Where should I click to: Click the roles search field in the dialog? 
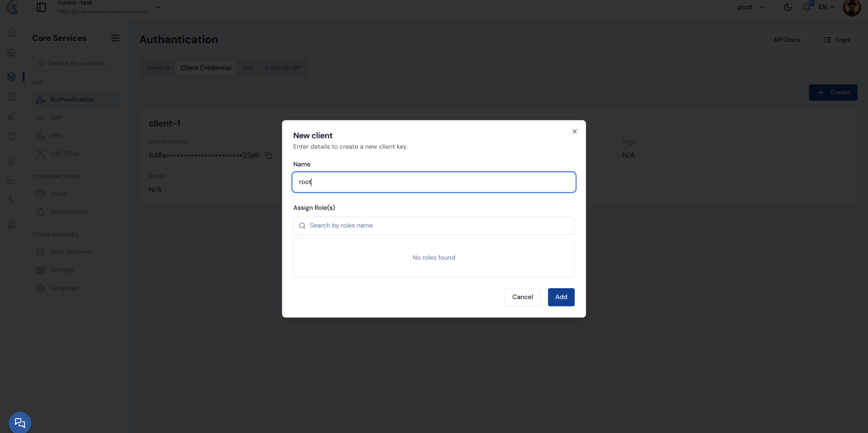pos(433,225)
